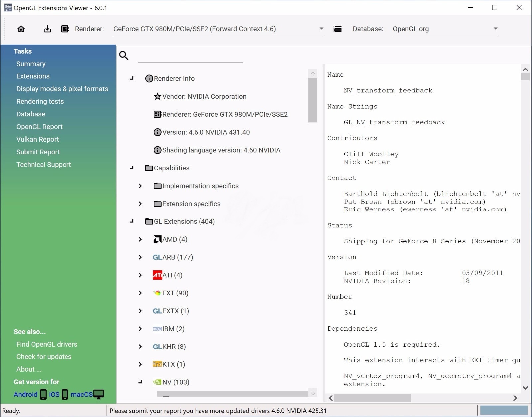
Task: Click the Renderer Info circle icon
Action: [149, 79]
